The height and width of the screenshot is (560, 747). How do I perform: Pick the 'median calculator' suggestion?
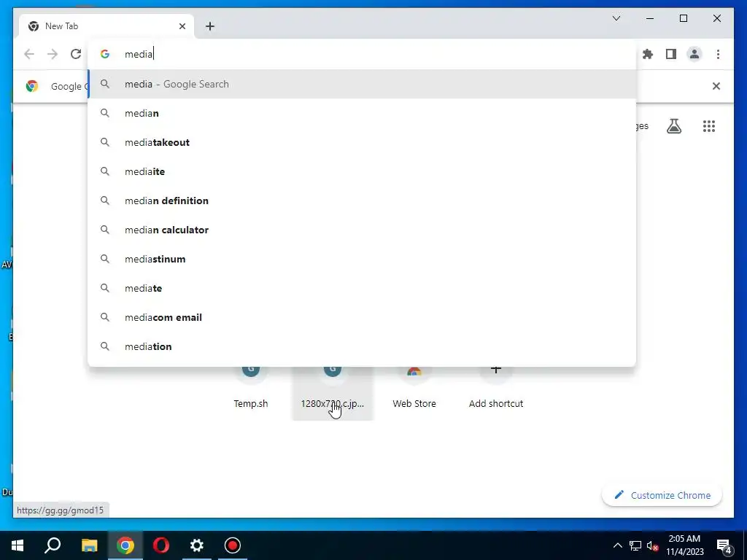362,230
